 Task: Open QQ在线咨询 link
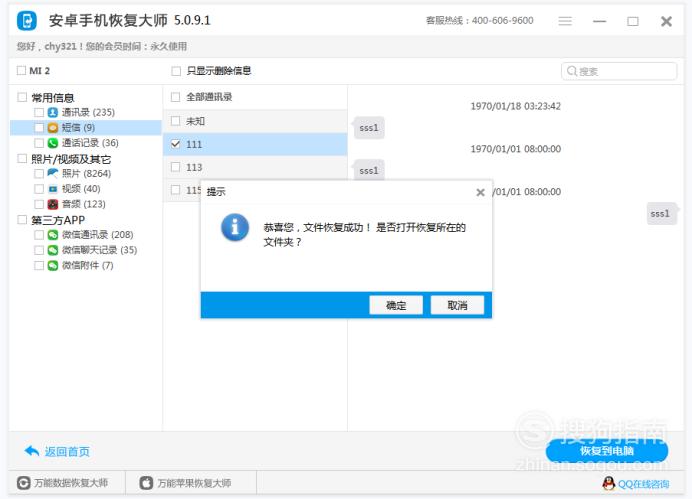click(x=643, y=484)
